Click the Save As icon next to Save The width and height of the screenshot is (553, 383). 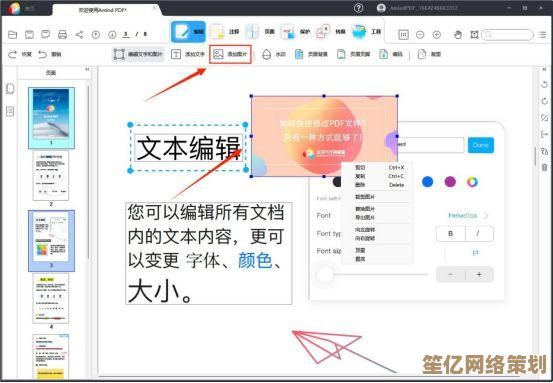tap(45, 35)
